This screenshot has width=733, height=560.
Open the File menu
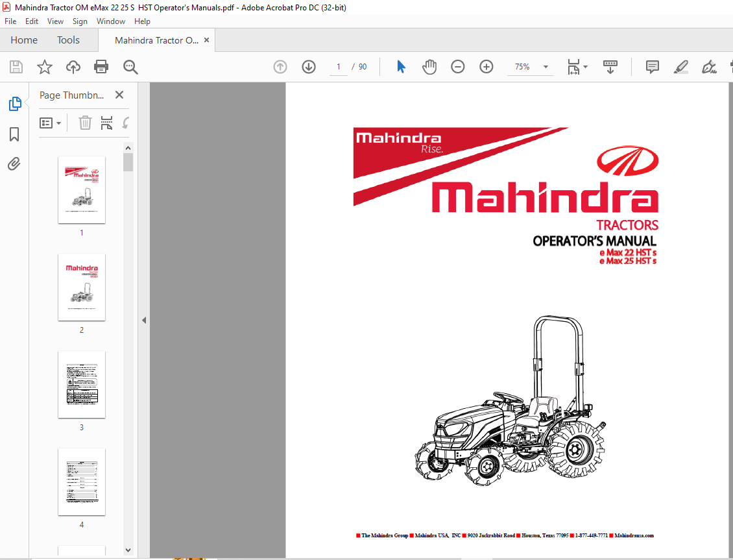[10, 21]
